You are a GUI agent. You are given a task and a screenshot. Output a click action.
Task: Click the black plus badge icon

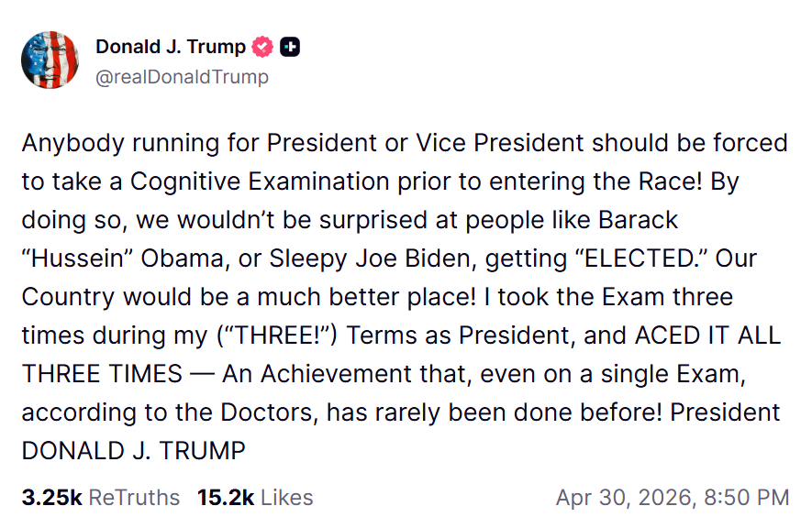289,47
